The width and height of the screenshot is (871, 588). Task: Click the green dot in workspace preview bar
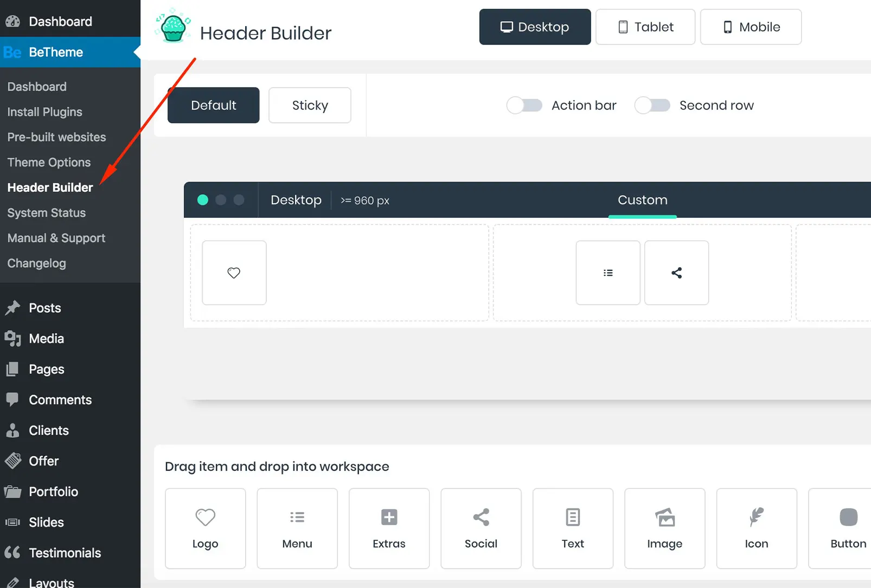[x=202, y=199]
